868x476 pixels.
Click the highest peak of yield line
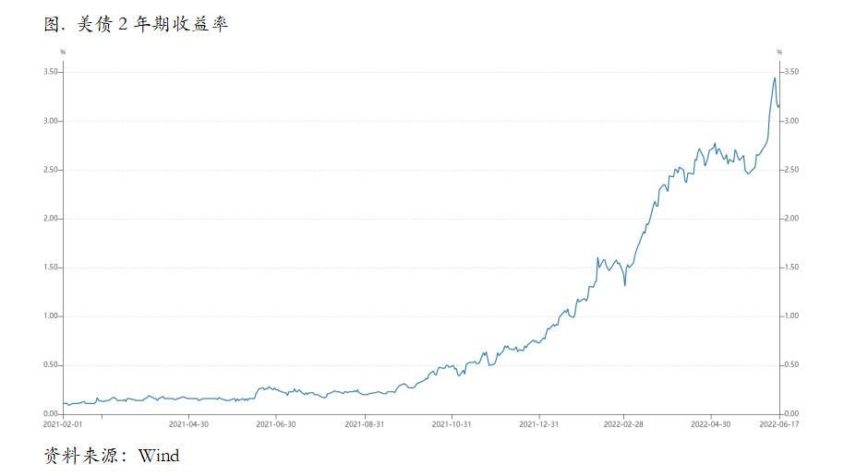click(775, 77)
